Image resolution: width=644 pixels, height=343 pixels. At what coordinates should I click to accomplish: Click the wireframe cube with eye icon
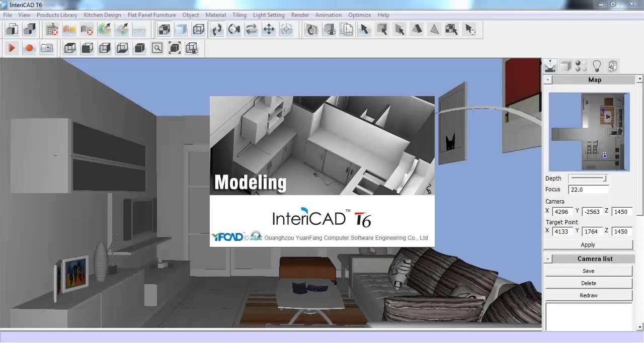point(192,48)
